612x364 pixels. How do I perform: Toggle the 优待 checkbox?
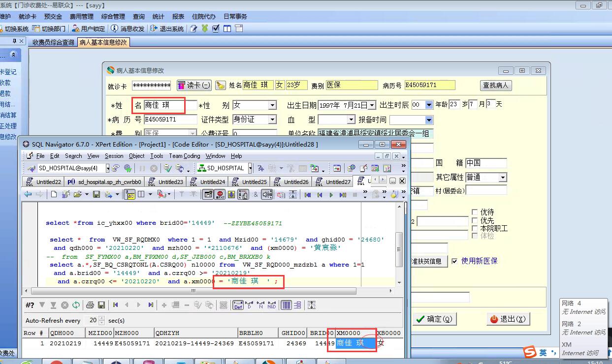click(x=475, y=212)
